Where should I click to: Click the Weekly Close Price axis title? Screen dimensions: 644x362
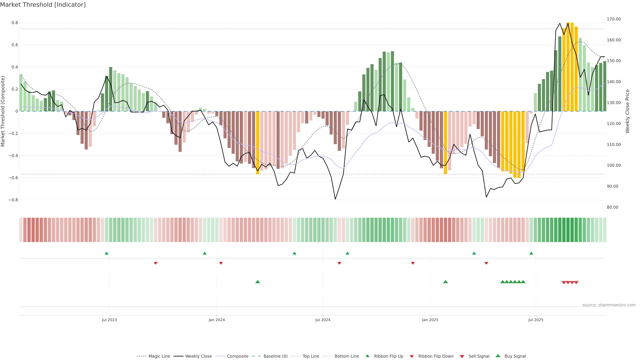pos(627,111)
